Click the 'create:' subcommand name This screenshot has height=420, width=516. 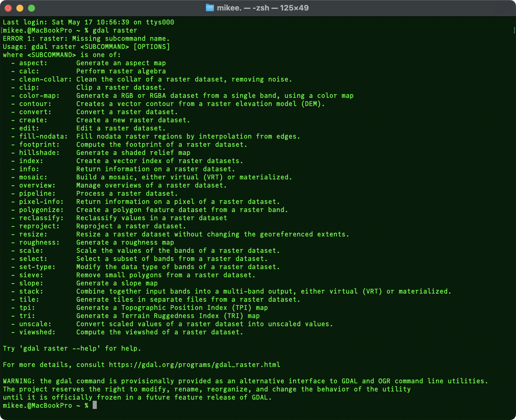point(33,120)
